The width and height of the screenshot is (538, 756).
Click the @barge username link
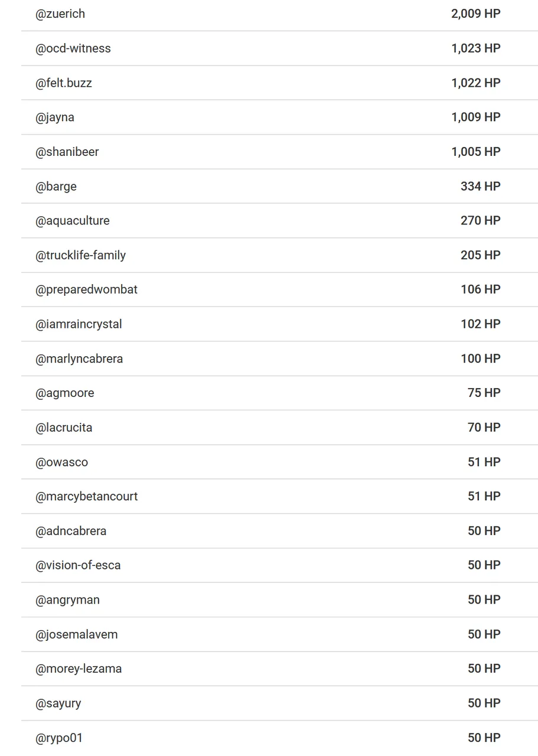tap(56, 186)
